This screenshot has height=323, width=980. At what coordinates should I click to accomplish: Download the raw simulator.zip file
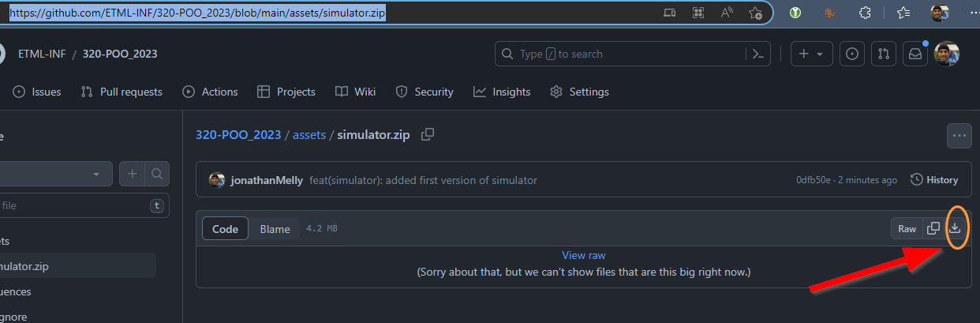coord(955,228)
